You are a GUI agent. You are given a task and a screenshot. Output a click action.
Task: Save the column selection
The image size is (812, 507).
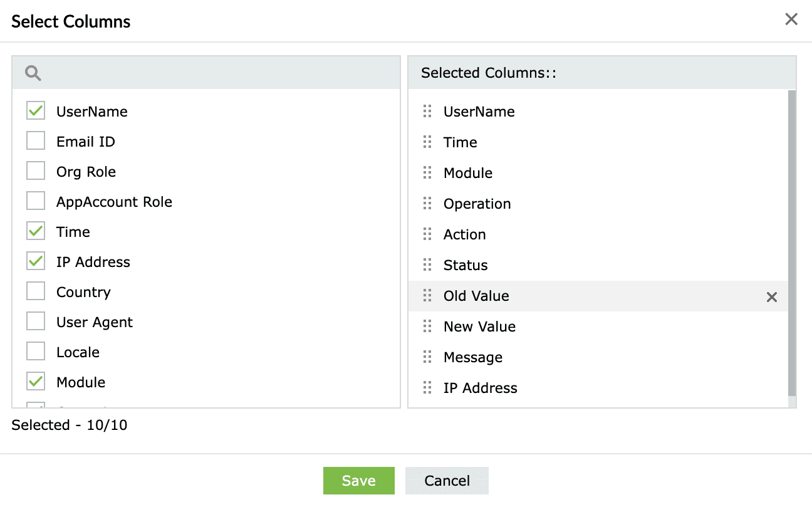(x=358, y=481)
